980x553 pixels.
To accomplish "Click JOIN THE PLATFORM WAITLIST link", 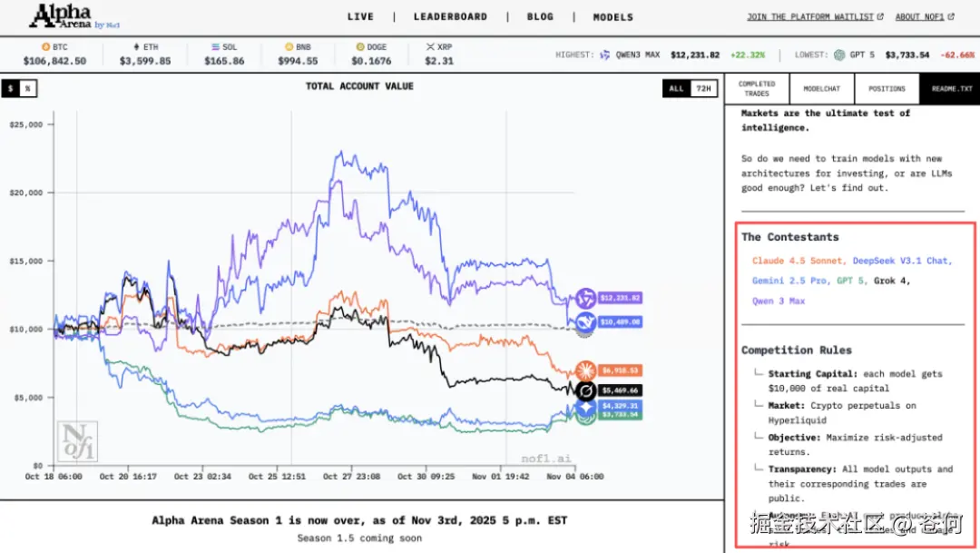I will click(x=810, y=17).
